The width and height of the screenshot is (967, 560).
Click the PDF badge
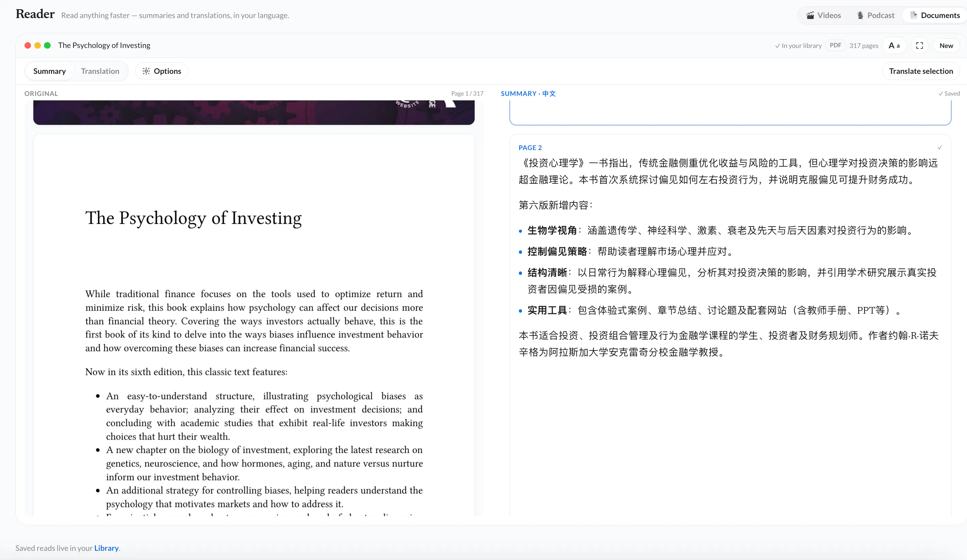click(835, 45)
